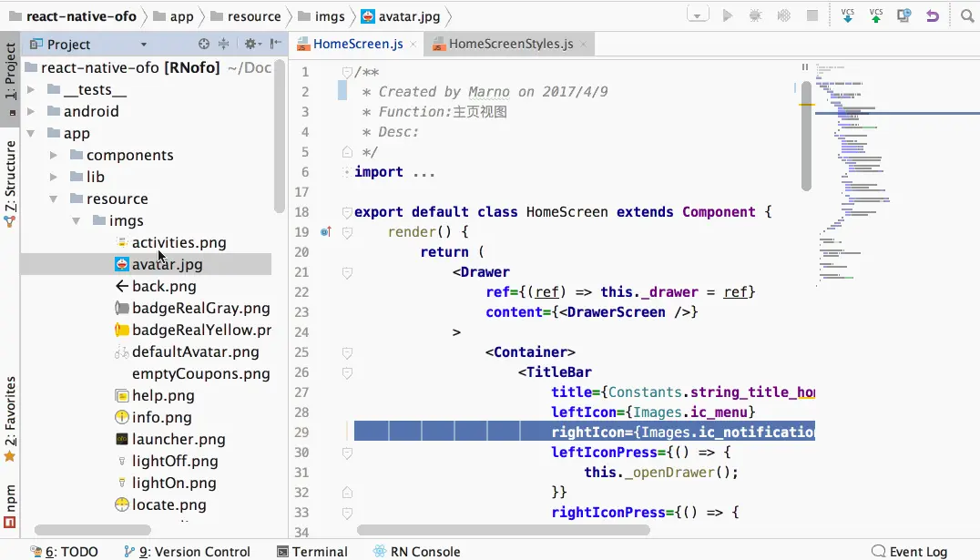
Task: Click the Run button in toolbar
Action: tap(727, 15)
